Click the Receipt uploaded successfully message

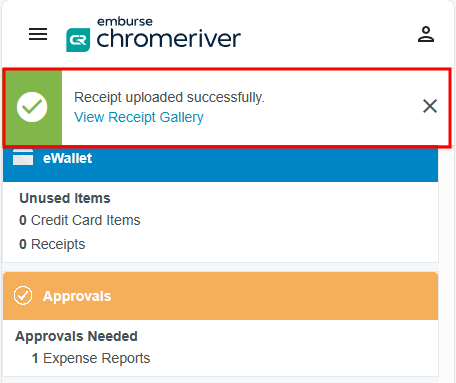point(169,98)
